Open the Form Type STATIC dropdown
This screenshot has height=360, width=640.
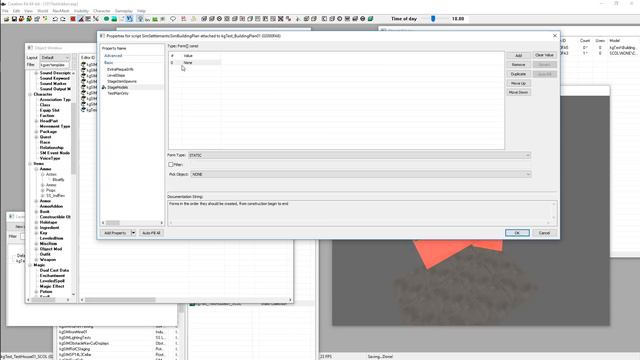(x=359, y=156)
